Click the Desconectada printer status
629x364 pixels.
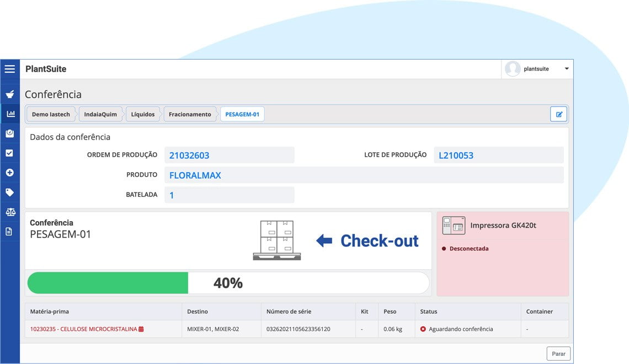pyautogui.click(x=469, y=249)
